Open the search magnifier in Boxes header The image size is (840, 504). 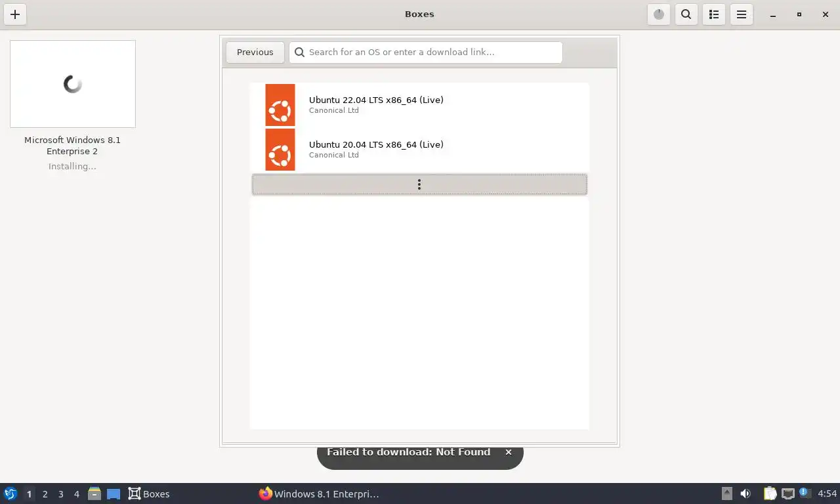coord(686,14)
